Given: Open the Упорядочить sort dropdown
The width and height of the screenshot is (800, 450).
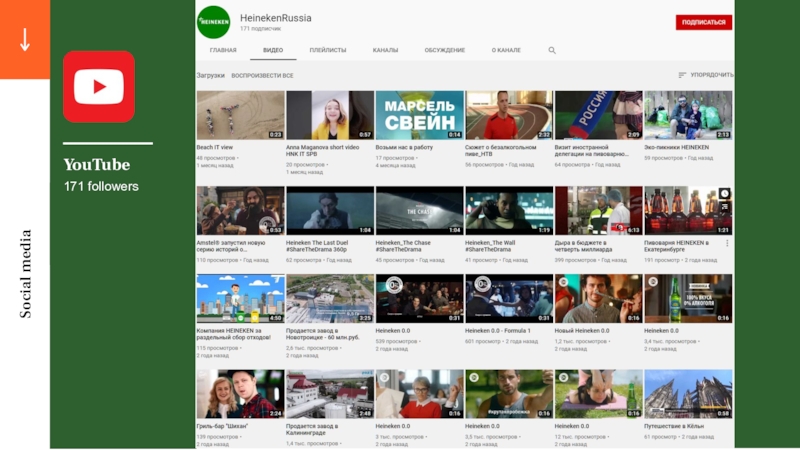Looking at the screenshot, I should [x=706, y=75].
